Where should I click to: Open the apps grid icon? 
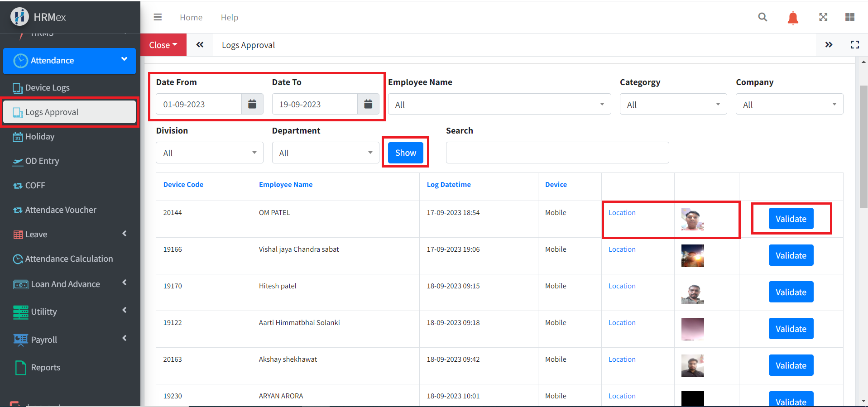pos(849,17)
